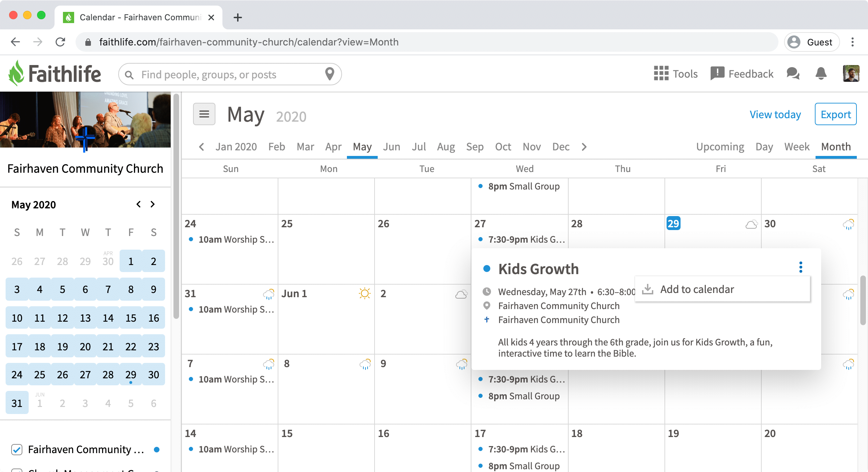This screenshot has height=472, width=868.
Task: Click the weather icon on May 29
Action: (x=752, y=224)
